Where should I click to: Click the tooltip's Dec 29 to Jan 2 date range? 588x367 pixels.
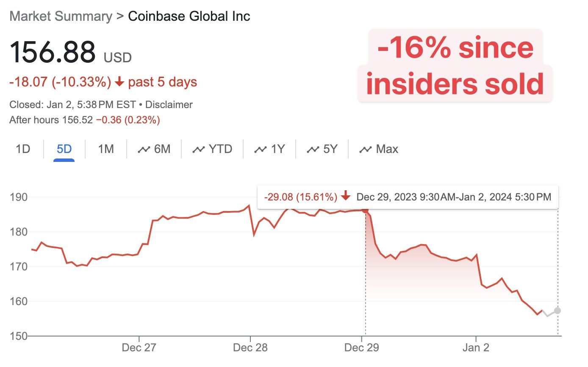(x=454, y=197)
